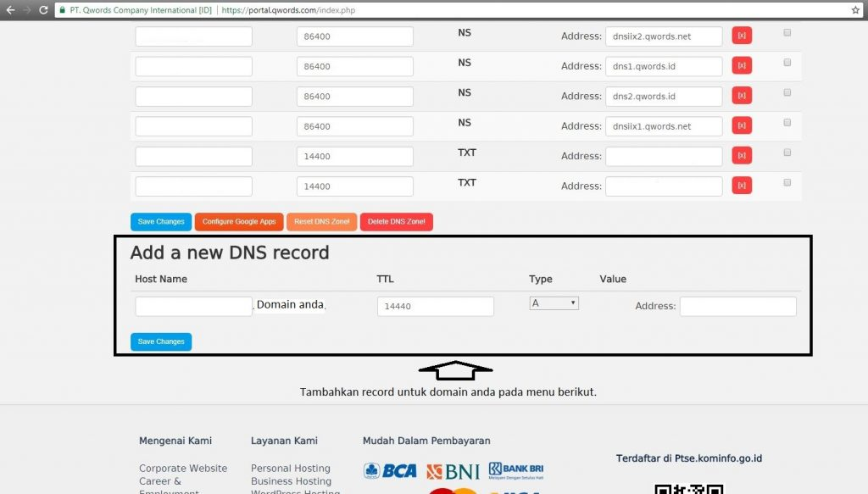Remove the dnsiix1.qwords.net record with its [x]
The height and width of the screenshot is (494, 868).
[742, 125]
